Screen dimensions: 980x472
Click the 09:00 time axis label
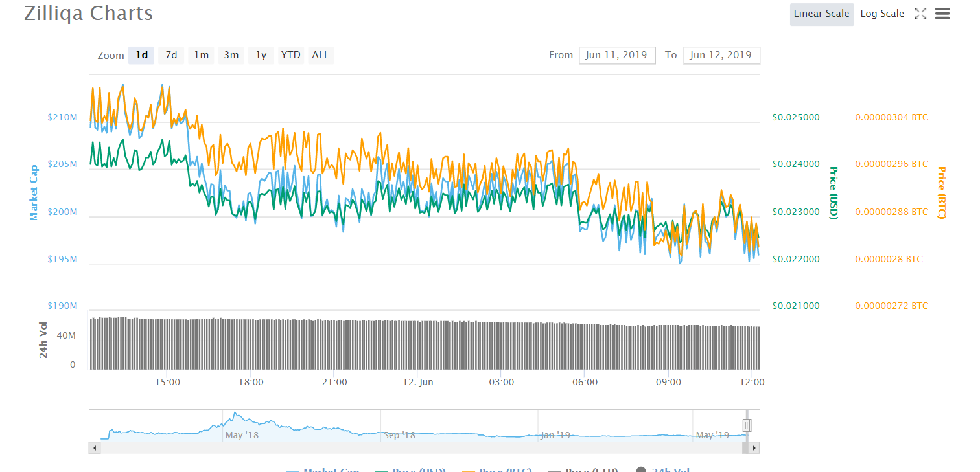coord(669,382)
